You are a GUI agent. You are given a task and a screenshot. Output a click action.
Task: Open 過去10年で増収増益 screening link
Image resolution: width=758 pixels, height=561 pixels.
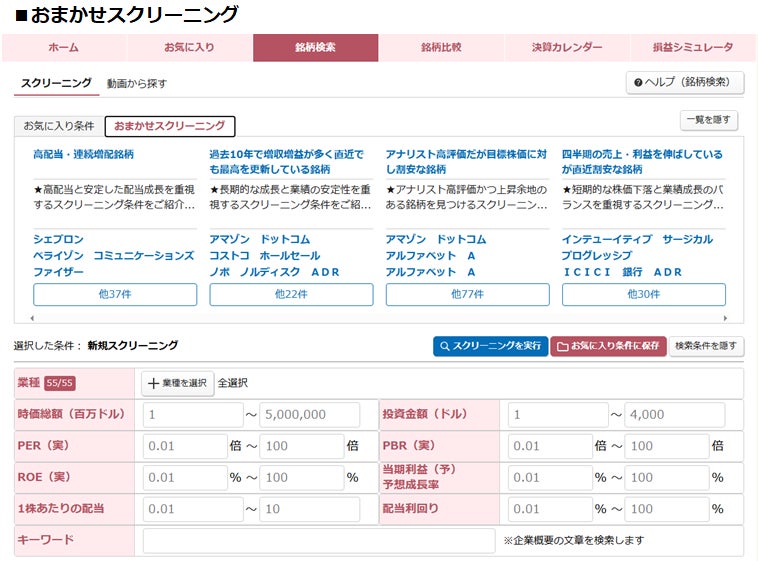tap(286, 162)
